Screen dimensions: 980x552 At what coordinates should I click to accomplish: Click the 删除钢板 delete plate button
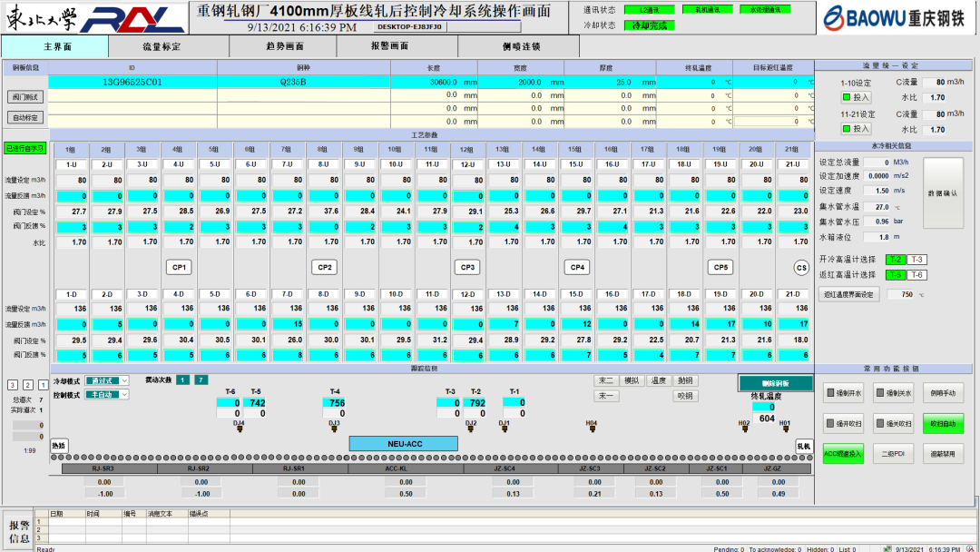775,384
